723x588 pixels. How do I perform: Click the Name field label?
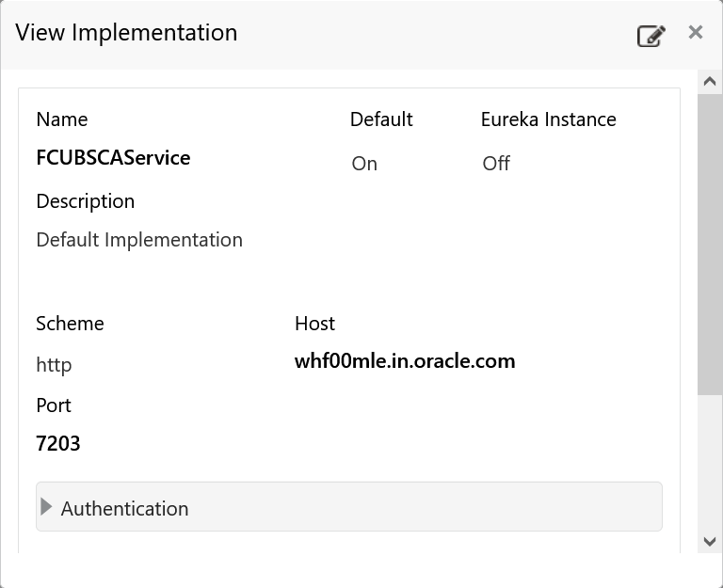coord(62,119)
